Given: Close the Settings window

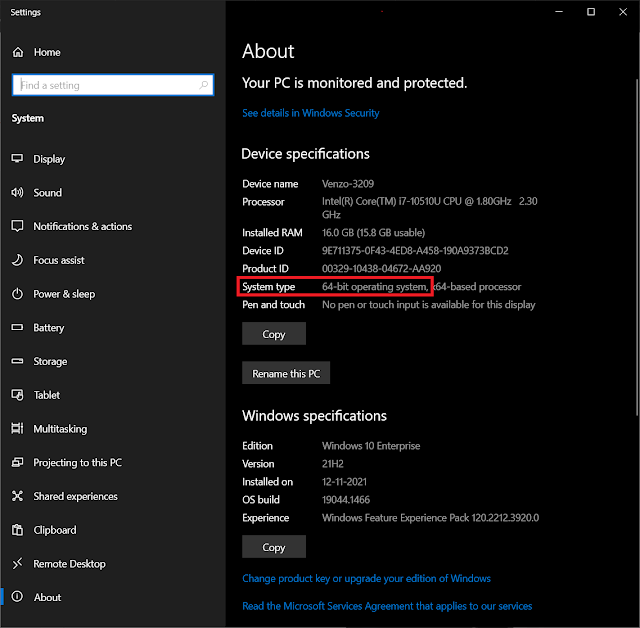Looking at the screenshot, I should [x=623, y=12].
